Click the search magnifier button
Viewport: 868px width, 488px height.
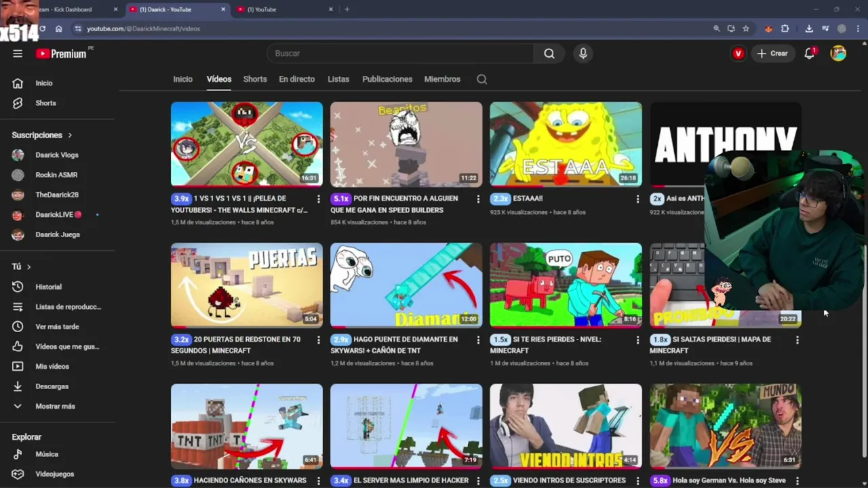point(549,54)
